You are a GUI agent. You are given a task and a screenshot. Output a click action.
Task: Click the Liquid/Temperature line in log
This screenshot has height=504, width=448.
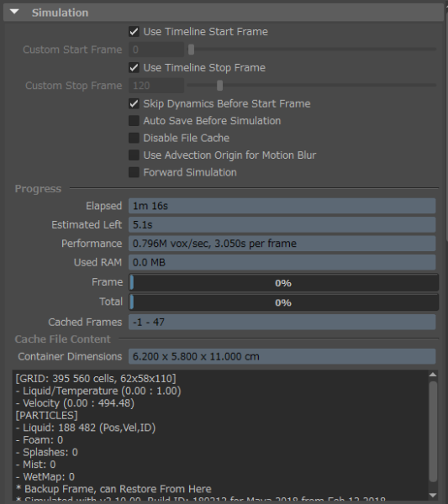click(x=98, y=391)
